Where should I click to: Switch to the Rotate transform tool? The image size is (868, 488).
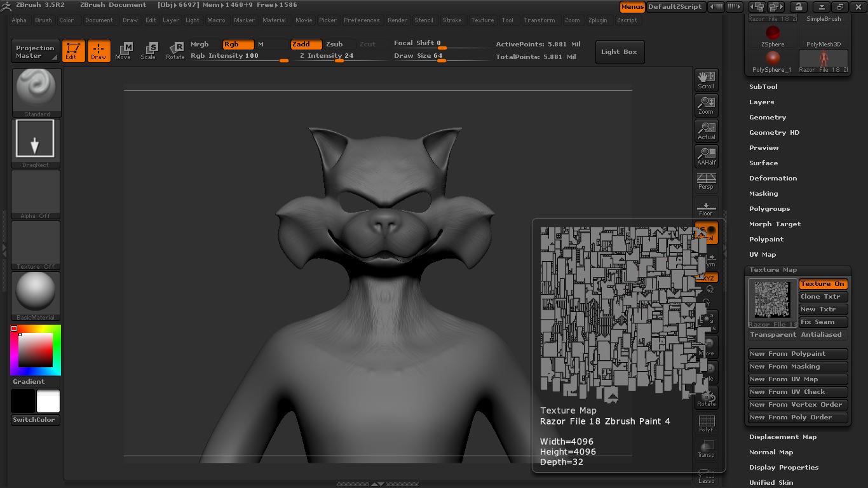pos(175,51)
